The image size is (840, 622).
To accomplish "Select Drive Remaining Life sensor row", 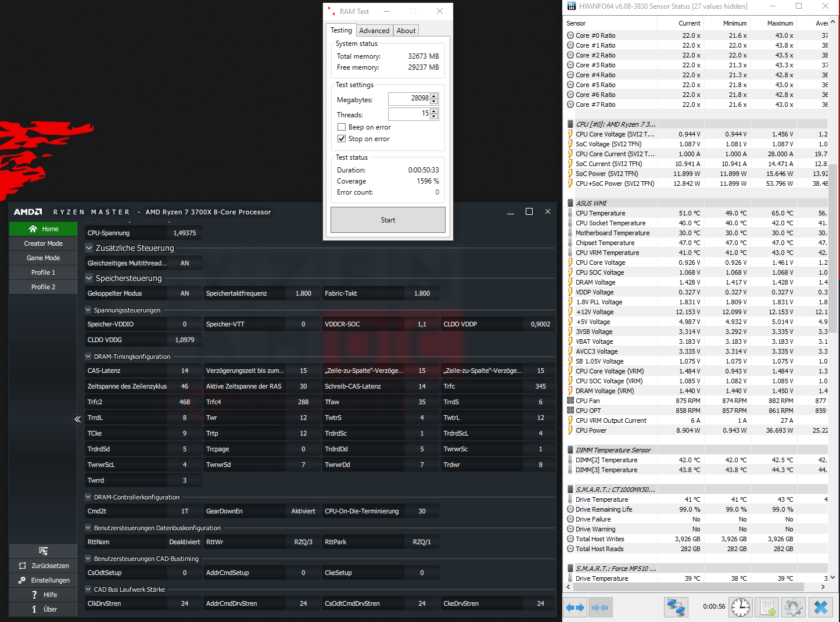I will tap(696, 509).
